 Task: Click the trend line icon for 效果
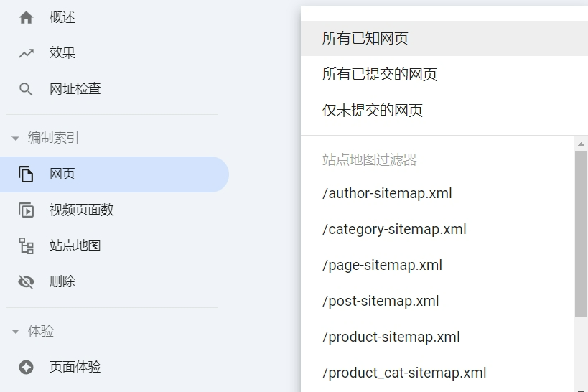pyautogui.click(x=27, y=53)
